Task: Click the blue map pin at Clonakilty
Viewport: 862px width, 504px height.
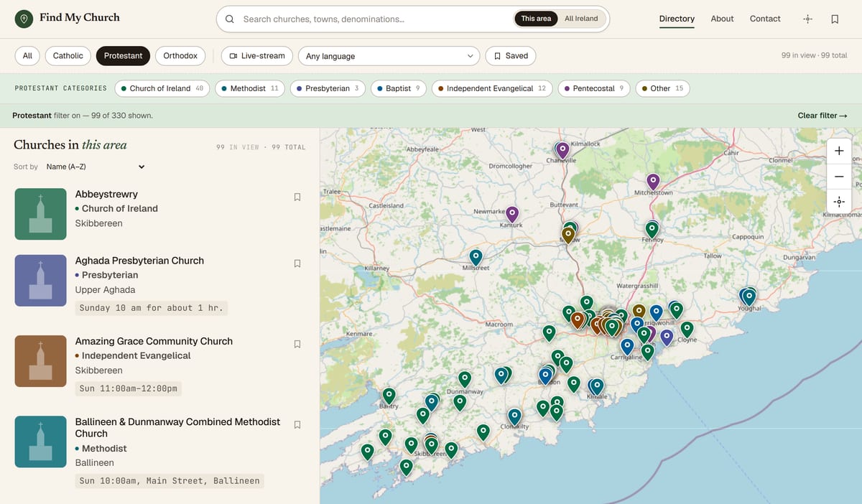Action: point(514,416)
